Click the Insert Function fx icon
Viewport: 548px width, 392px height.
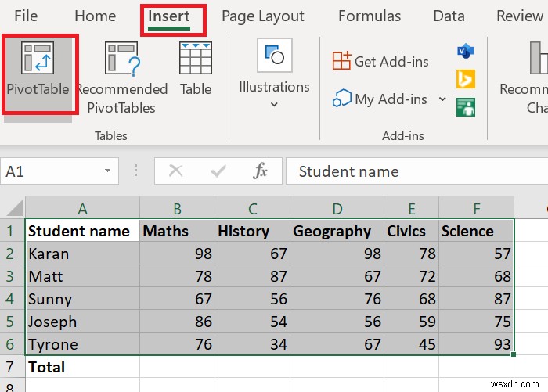click(261, 171)
